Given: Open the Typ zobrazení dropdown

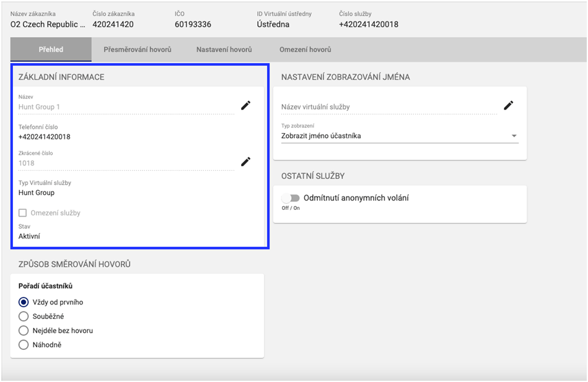Looking at the screenshot, I should coord(399,136).
